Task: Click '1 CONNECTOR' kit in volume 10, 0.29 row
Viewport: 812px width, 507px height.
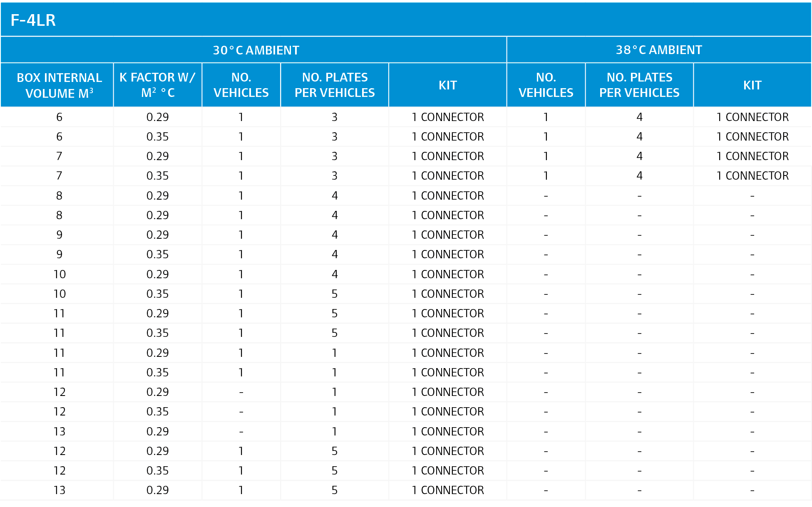Action: pos(448,275)
